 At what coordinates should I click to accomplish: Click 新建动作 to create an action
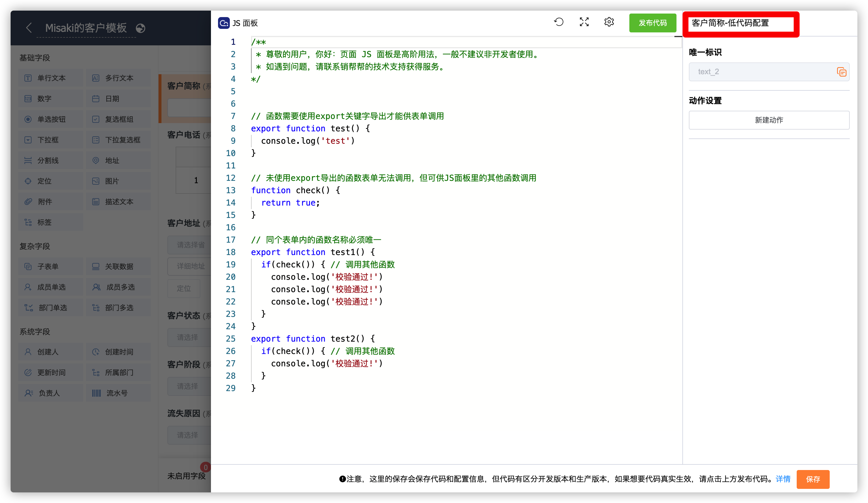coord(769,120)
